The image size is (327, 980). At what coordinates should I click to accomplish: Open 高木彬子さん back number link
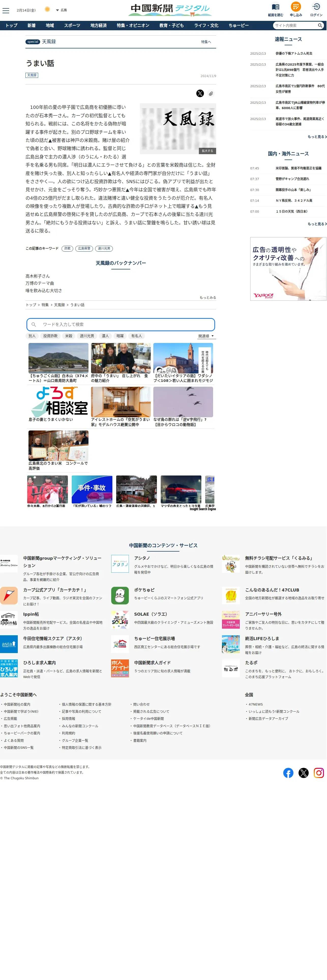38,276
